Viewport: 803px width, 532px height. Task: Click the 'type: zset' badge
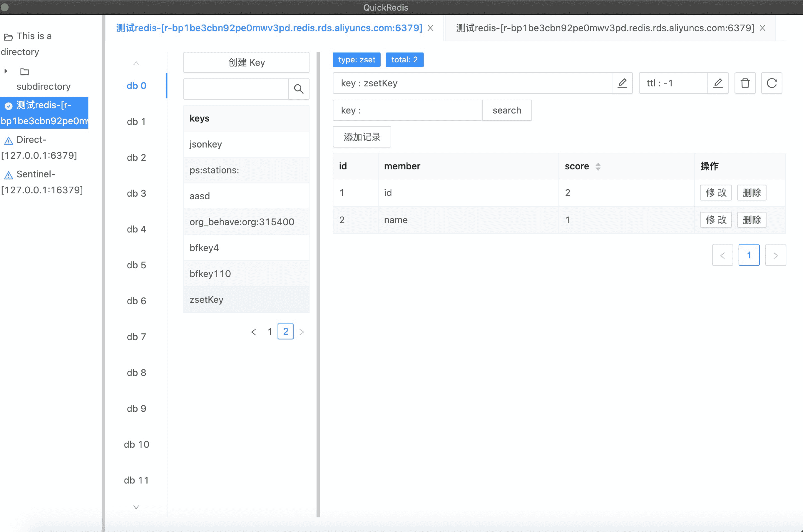(x=356, y=60)
